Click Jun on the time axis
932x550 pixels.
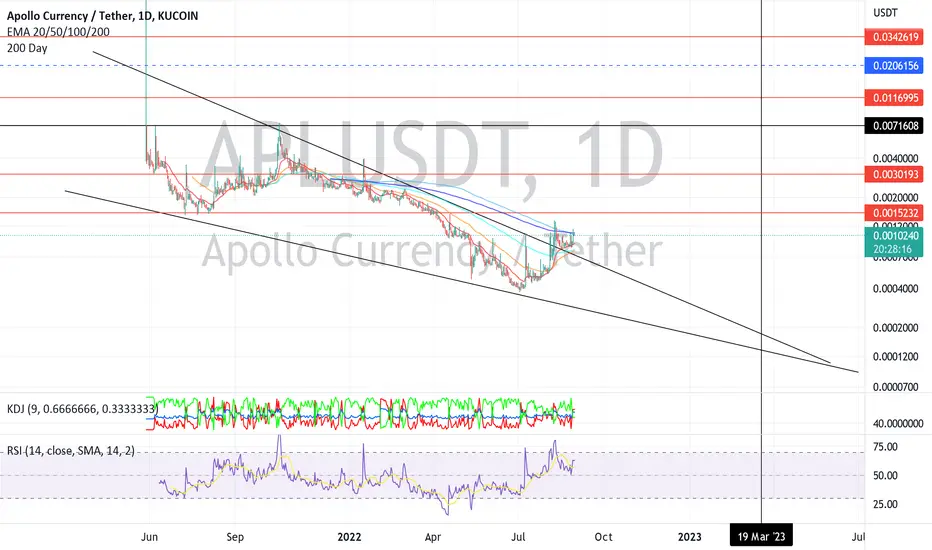coord(149,536)
